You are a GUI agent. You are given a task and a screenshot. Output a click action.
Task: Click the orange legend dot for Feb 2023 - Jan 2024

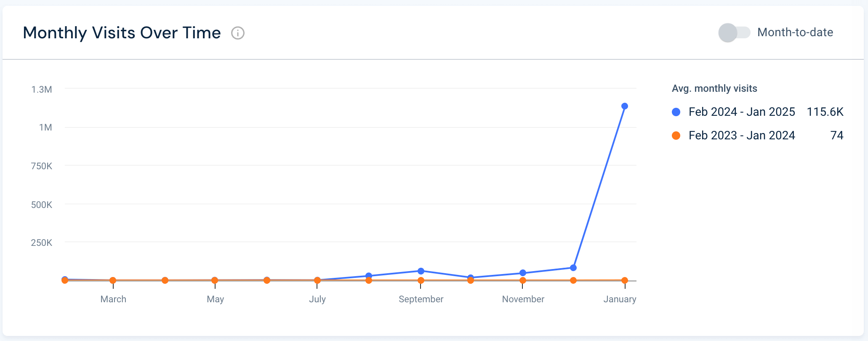pos(676,135)
